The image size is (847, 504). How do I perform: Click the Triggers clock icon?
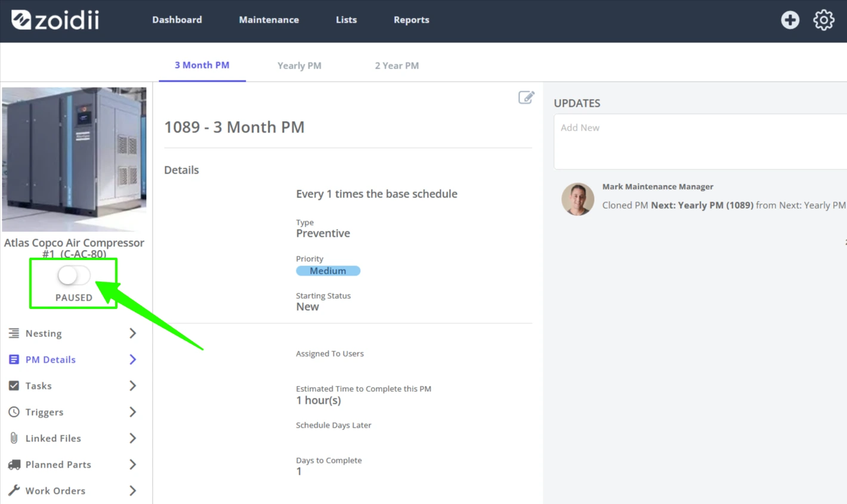click(14, 412)
